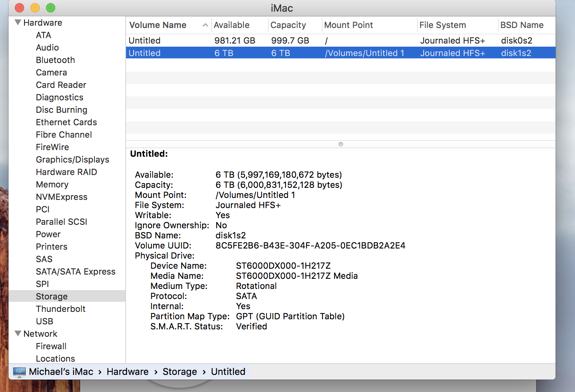Screen dimensions: 575x392
Task: Click the /Volumes/Untitled 1 mount point cell
Action: pyautogui.click(x=365, y=53)
